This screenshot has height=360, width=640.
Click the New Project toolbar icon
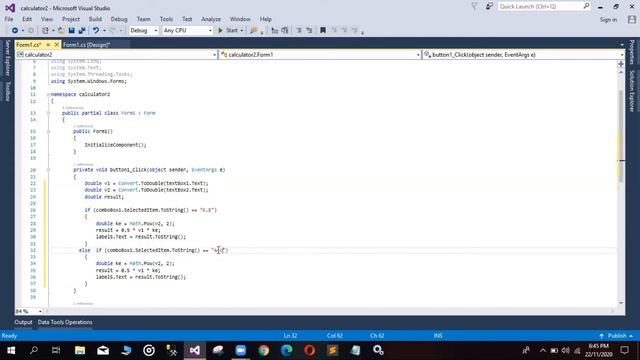[45, 31]
